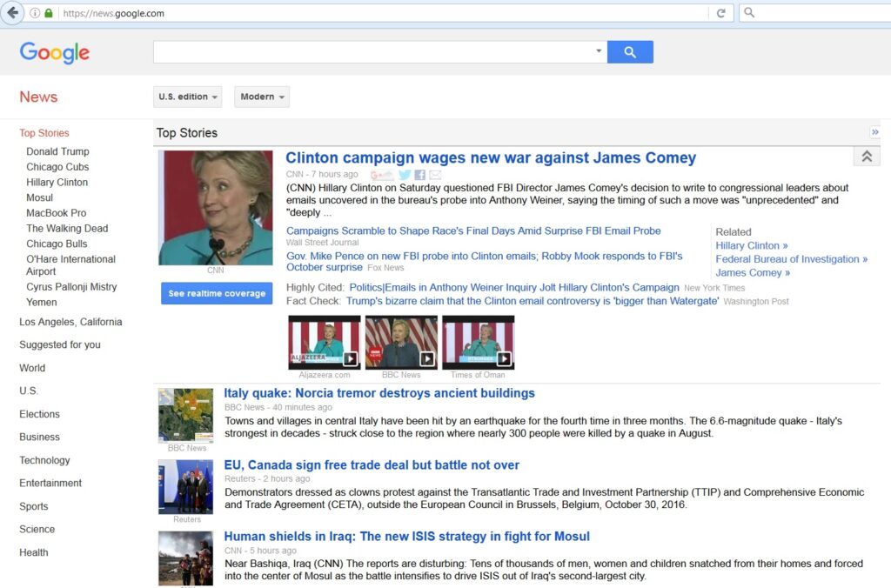Click the green padlock security icon
Viewport: 891px width, 588px height.
point(49,13)
